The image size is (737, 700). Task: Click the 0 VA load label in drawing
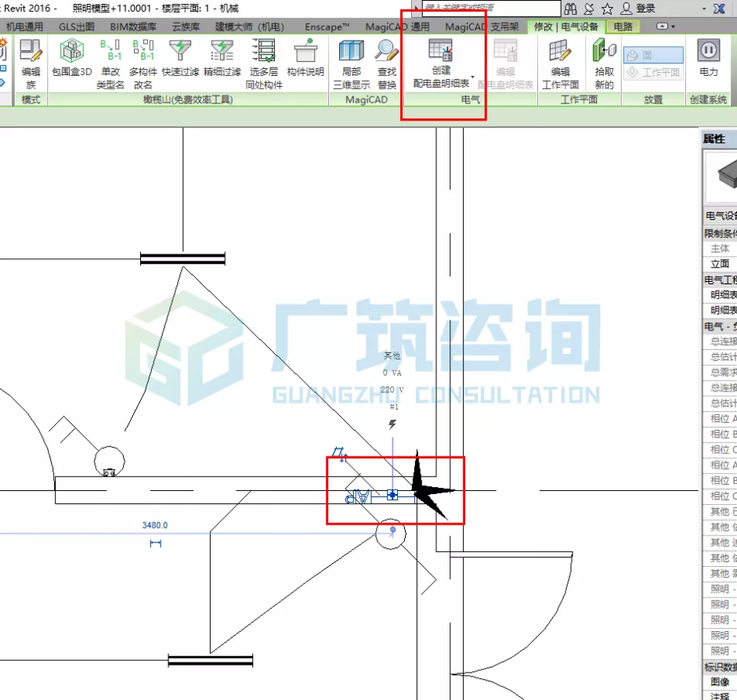tap(392, 373)
